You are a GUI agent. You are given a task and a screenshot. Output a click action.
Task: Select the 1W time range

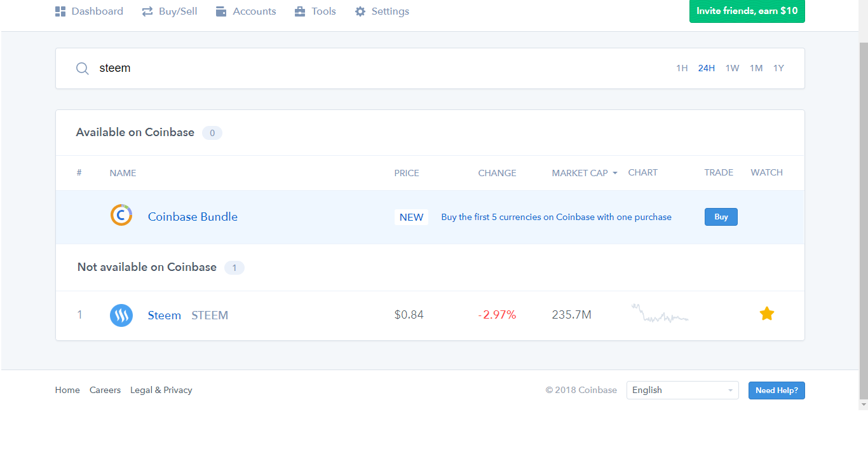click(x=733, y=68)
